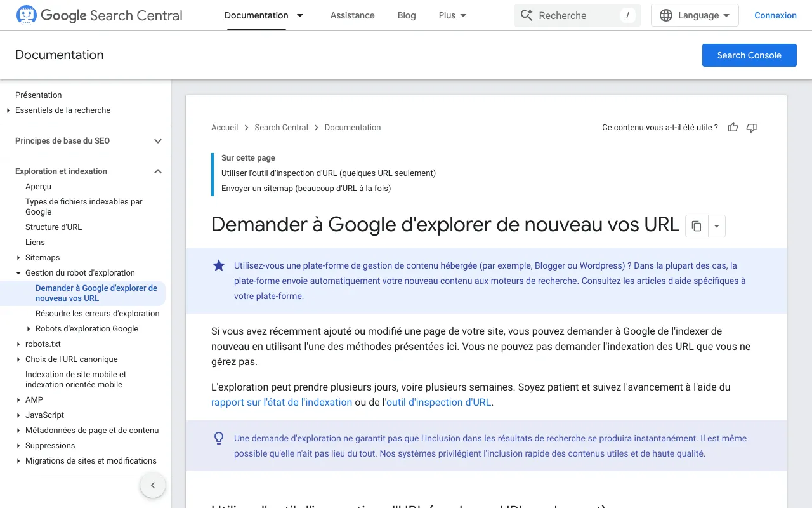Expand Essentiels de la recherche
This screenshot has width=812, height=508.
coord(8,110)
